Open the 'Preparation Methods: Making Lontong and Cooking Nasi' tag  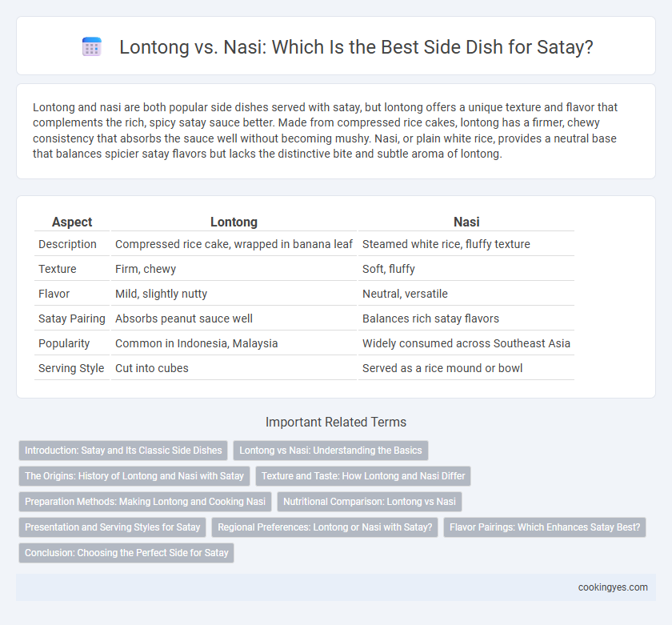click(x=145, y=502)
